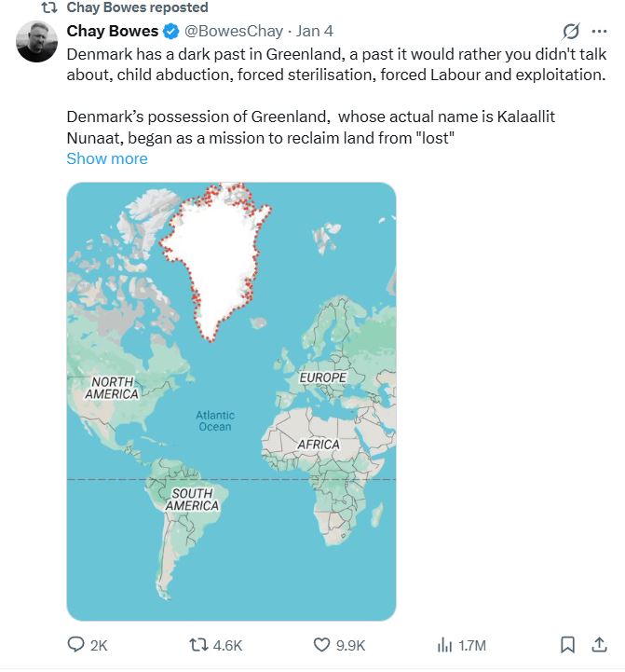Open the Jan 4 post timestamp
625x672 pixels.
click(315, 31)
